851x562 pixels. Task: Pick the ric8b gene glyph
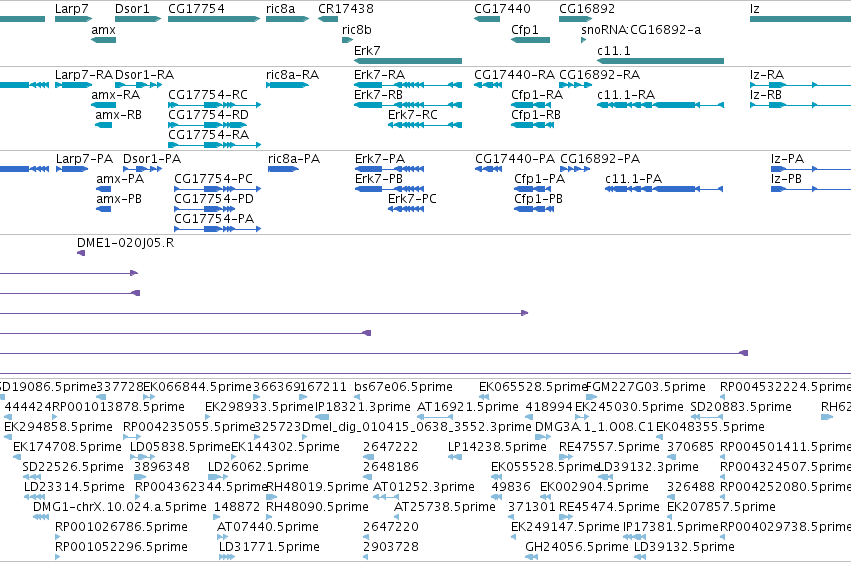click(347, 40)
